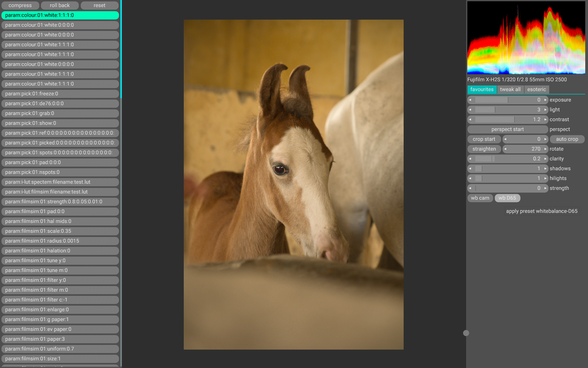The height and width of the screenshot is (368, 588).
Task: Switch to the tweak all tab
Action: [x=510, y=90]
